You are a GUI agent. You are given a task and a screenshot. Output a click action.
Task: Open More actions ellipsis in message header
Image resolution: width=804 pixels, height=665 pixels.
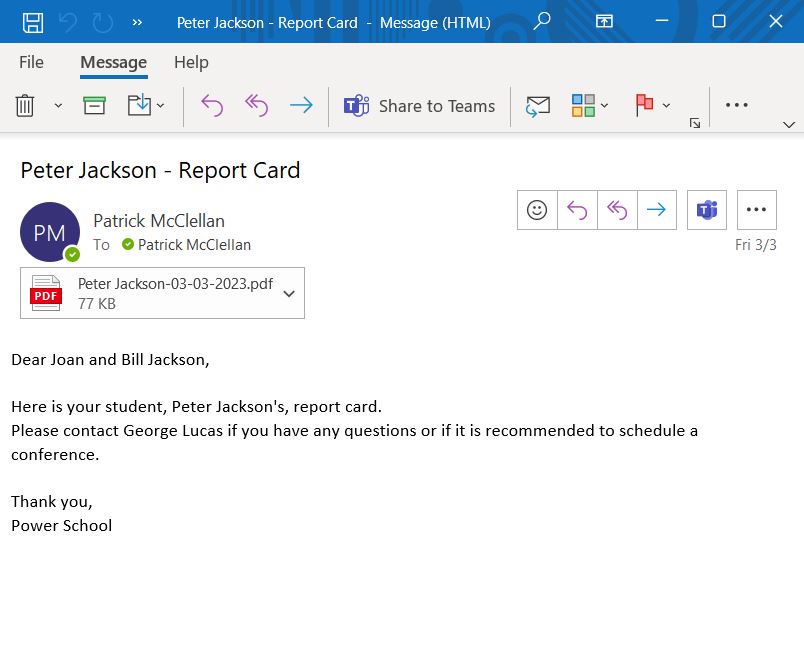(x=756, y=210)
